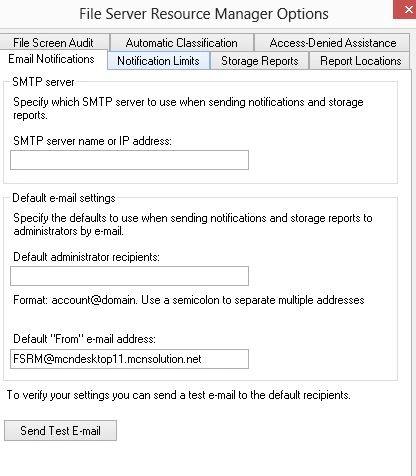Image resolution: width=416 pixels, height=476 pixels.
Task: Click the Email Notifications tab
Action: point(52,59)
